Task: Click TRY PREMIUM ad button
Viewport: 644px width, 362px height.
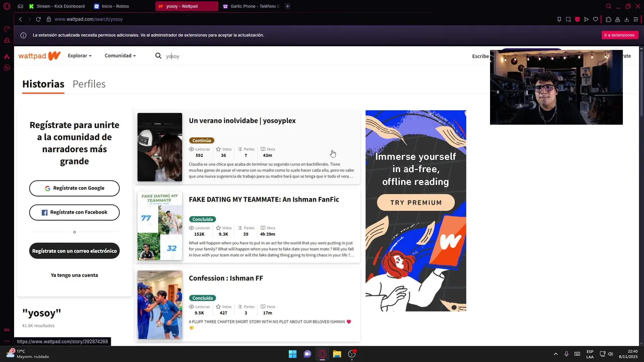Action: point(416,203)
